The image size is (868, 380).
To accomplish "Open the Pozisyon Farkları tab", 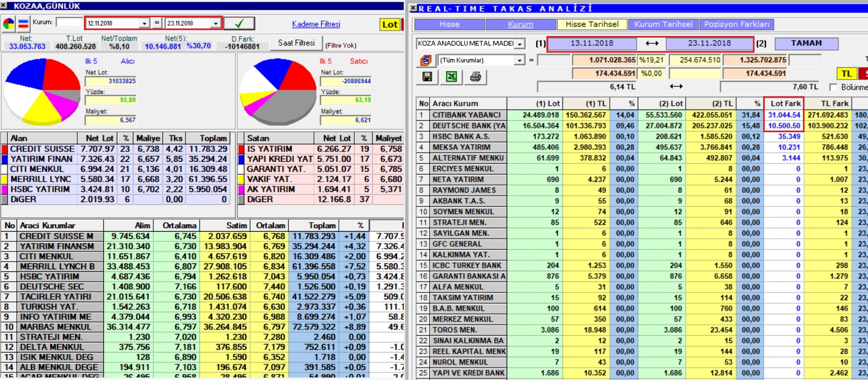I will (737, 24).
